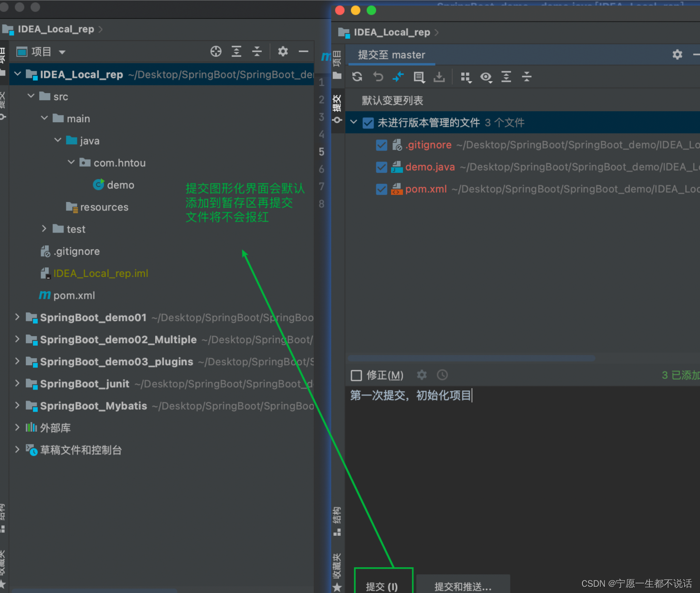Select pom.xml in project tree
The height and width of the screenshot is (593, 700).
(x=74, y=296)
